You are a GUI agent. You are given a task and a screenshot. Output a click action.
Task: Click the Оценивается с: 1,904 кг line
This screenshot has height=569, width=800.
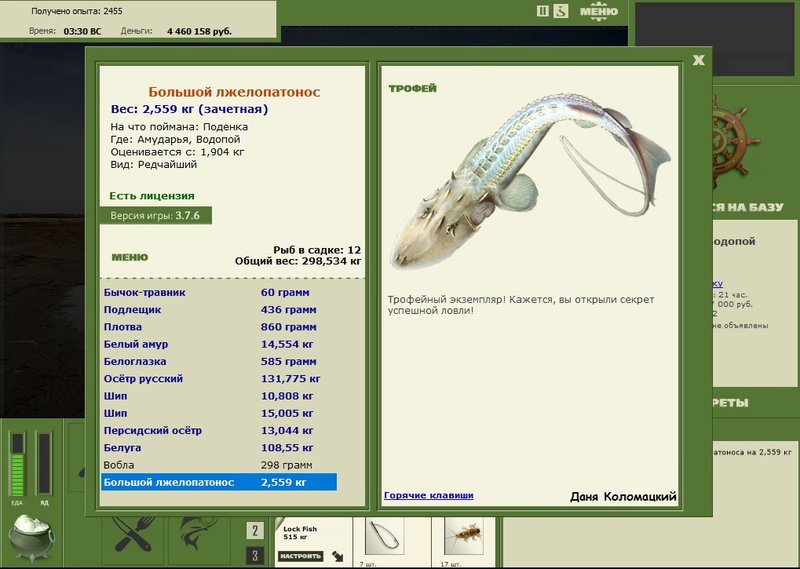pos(177,152)
